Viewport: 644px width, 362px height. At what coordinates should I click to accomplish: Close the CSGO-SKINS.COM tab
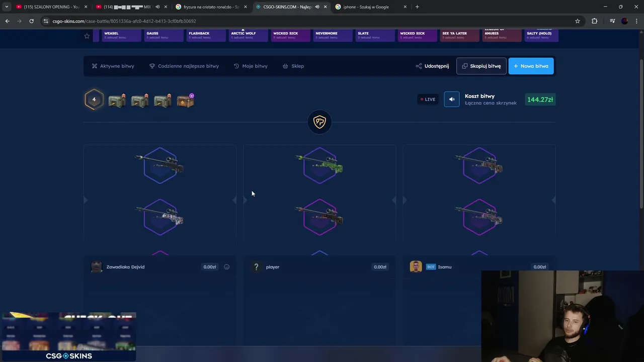tap(325, 7)
